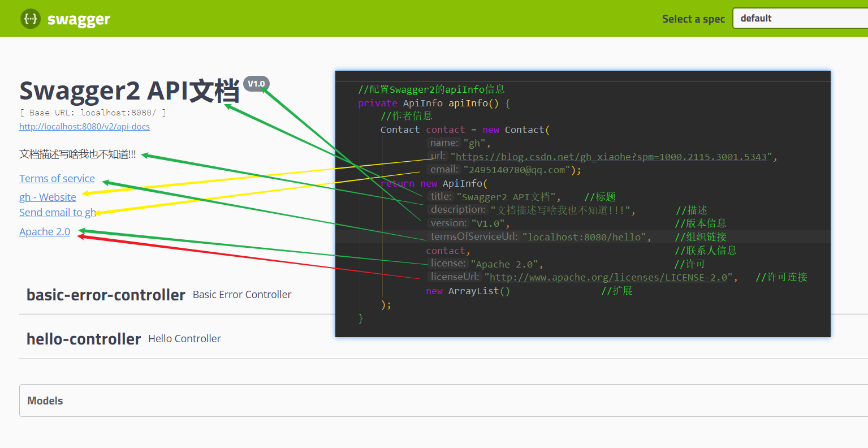Viewport: 868px width, 448px height.
Task: Open the Select a spec dropdown
Action: coord(800,18)
